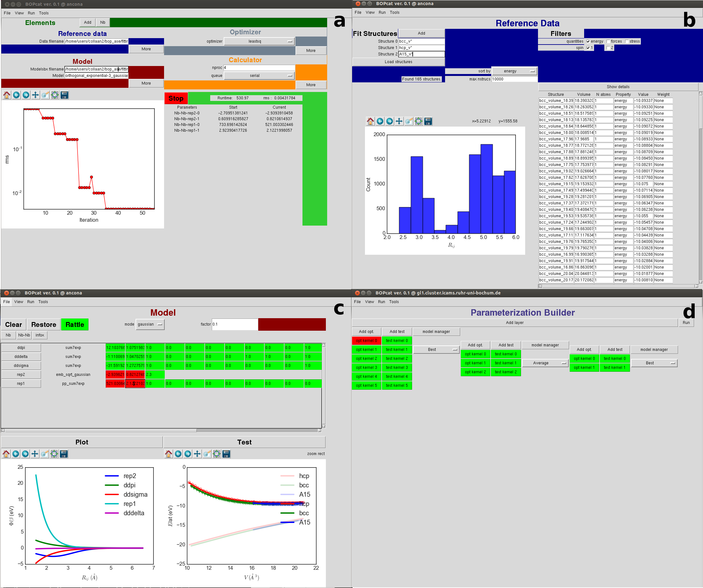The height and width of the screenshot is (588, 703).
Task: Click the Nb-Nb button in Model window
Action: click(x=24, y=335)
